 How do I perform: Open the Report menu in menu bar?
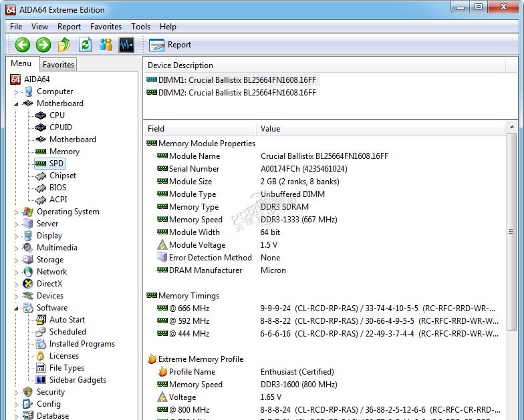[x=69, y=27]
